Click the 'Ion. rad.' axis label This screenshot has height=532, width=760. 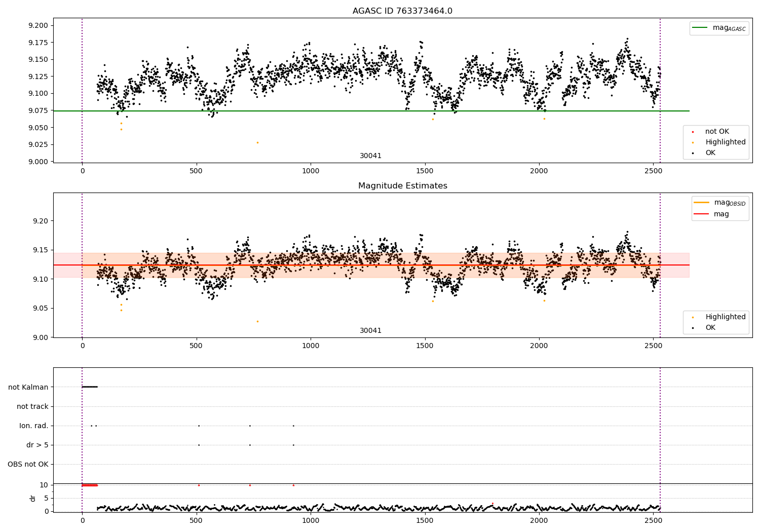[x=34, y=426]
